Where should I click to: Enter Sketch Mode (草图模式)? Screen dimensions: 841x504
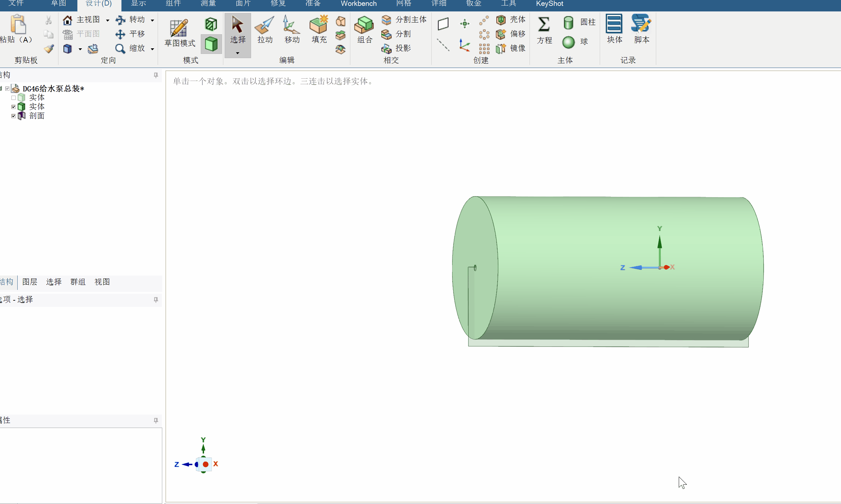180,33
